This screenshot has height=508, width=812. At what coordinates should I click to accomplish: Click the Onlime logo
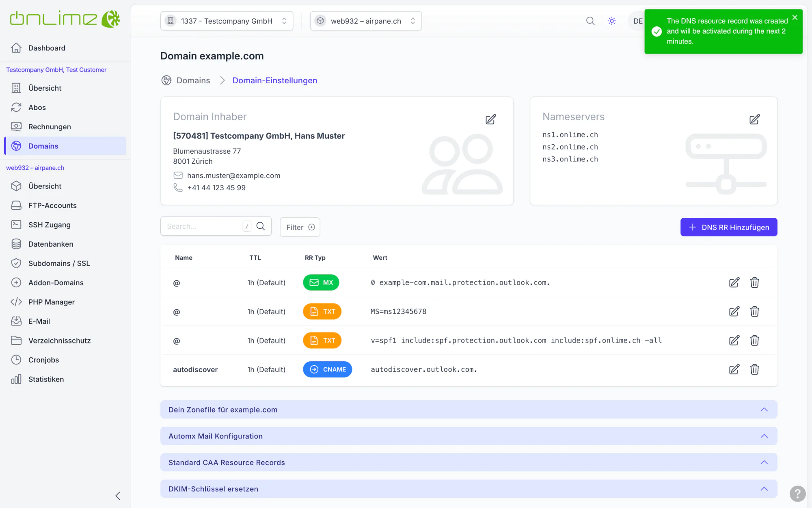point(65,19)
